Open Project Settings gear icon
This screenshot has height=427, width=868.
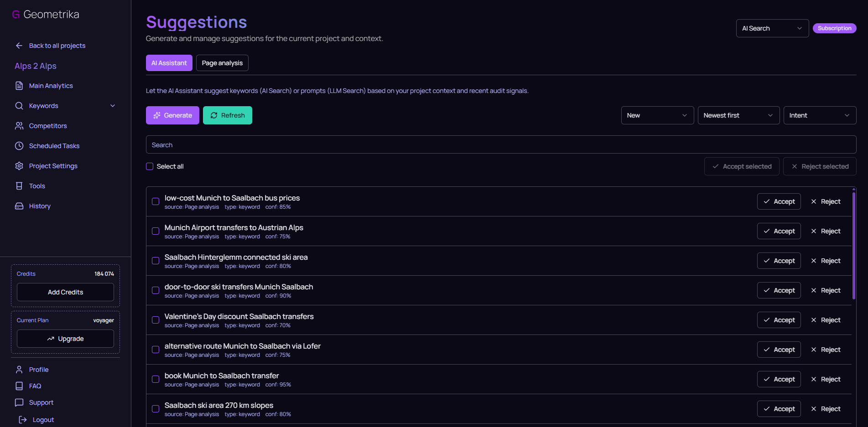(19, 166)
